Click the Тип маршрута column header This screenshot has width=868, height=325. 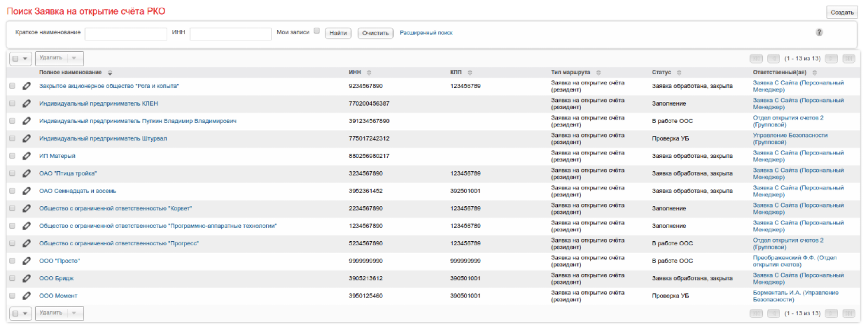point(570,72)
